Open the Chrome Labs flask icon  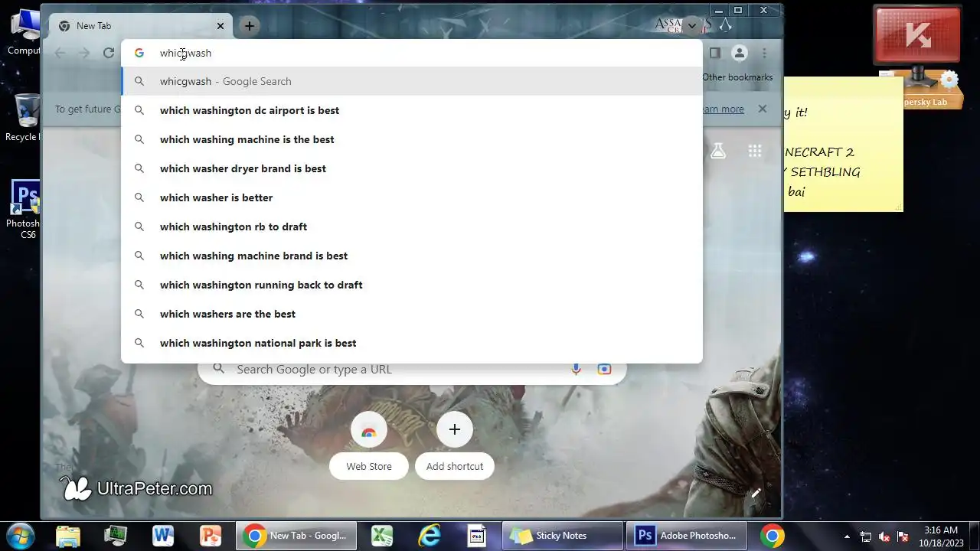pyautogui.click(x=718, y=151)
